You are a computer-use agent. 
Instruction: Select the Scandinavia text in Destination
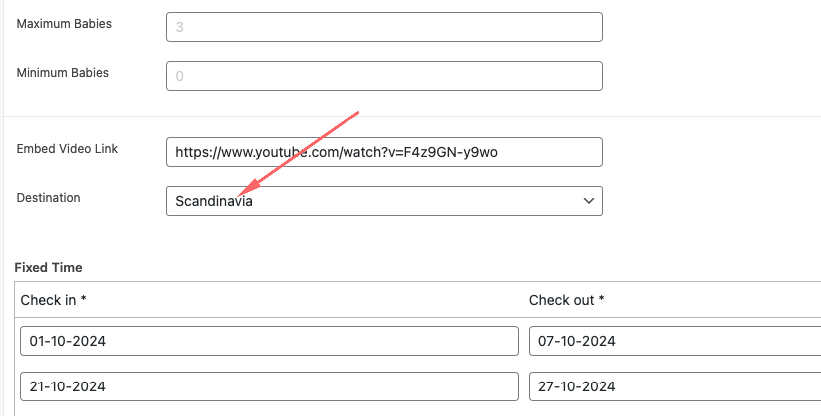(x=214, y=201)
